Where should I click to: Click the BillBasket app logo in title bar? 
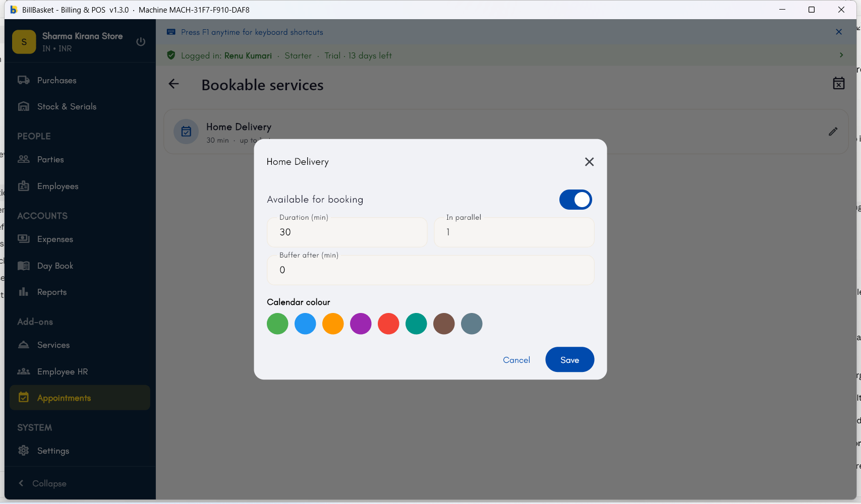point(14,10)
